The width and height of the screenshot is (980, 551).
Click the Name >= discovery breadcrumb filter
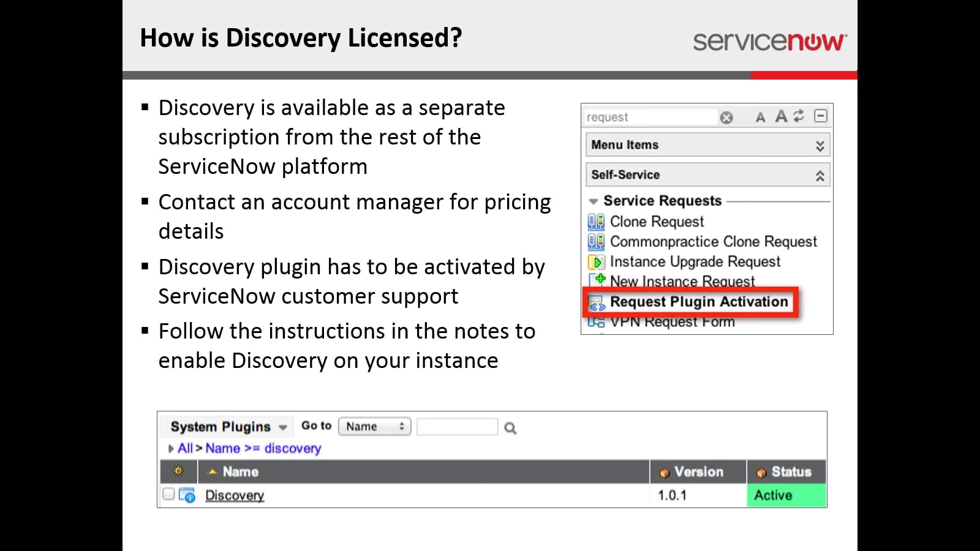(263, 448)
